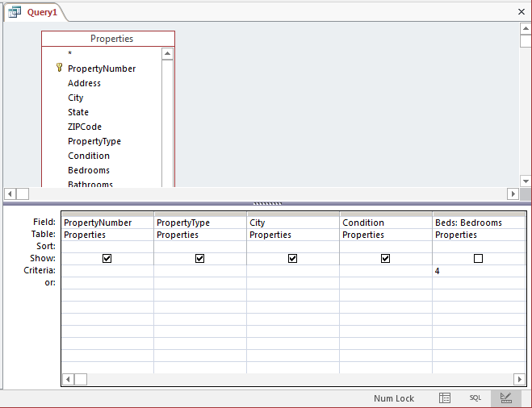Click or cell under PropertyType column
Image resolution: width=532 pixels, height=408 pixels.
[200, 283]
